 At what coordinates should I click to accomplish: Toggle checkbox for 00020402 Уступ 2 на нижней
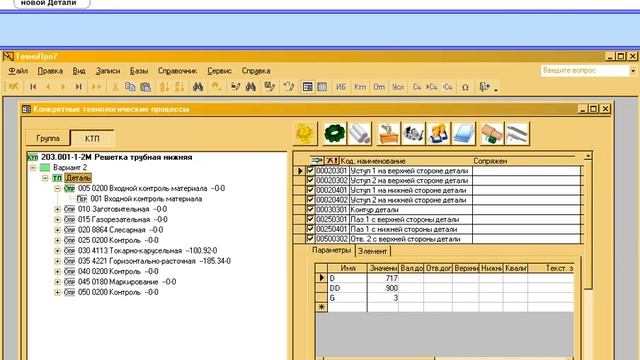click(x=310, y=200)
